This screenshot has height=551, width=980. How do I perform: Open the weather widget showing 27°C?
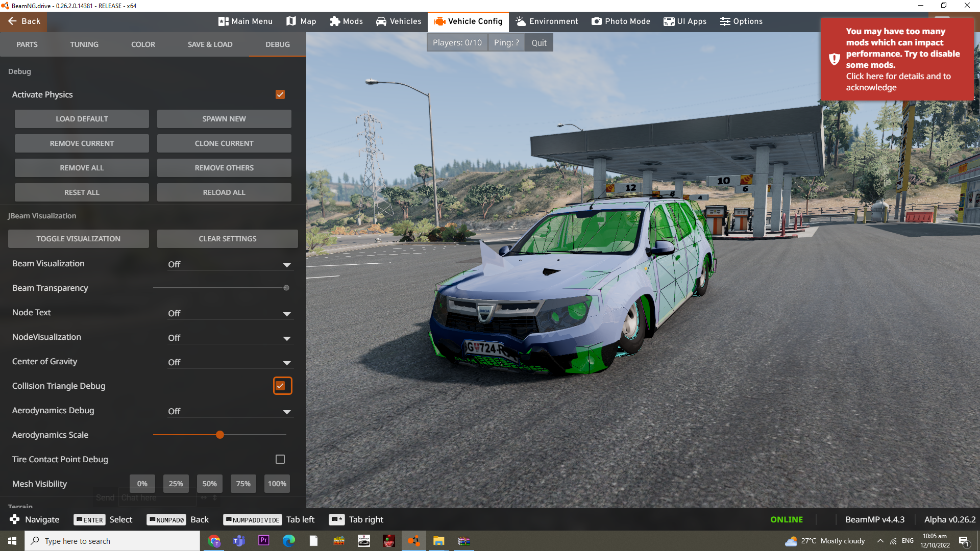click(x=825, y=541)
